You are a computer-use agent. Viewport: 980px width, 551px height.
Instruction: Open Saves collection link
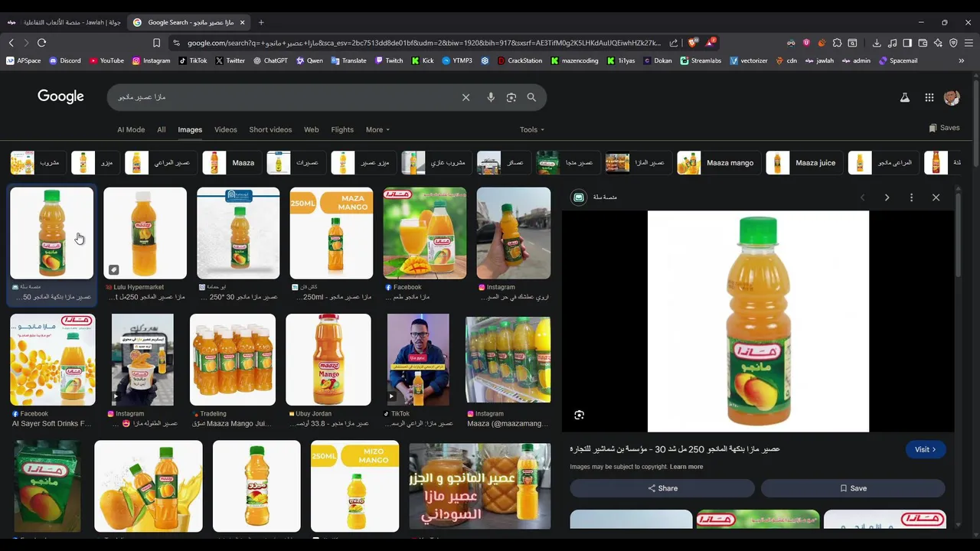(944, 128)
